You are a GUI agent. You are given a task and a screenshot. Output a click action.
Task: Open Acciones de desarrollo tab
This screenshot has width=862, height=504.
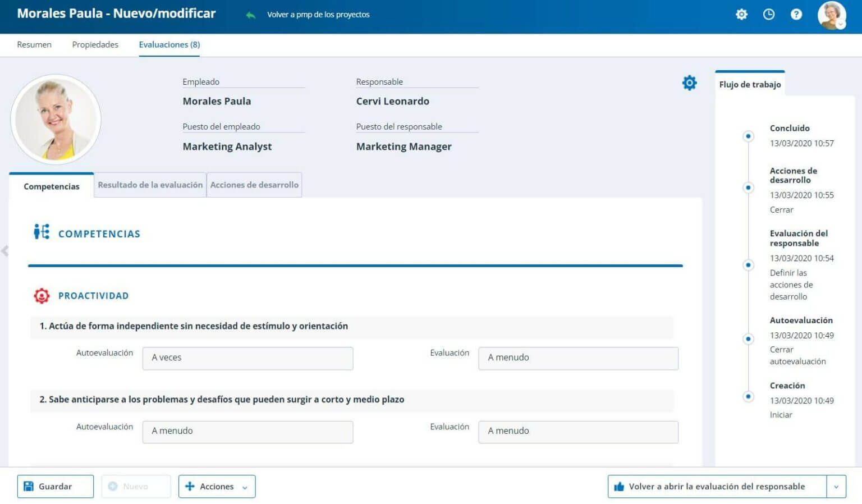pyautogui.click(x=254, y=185)
